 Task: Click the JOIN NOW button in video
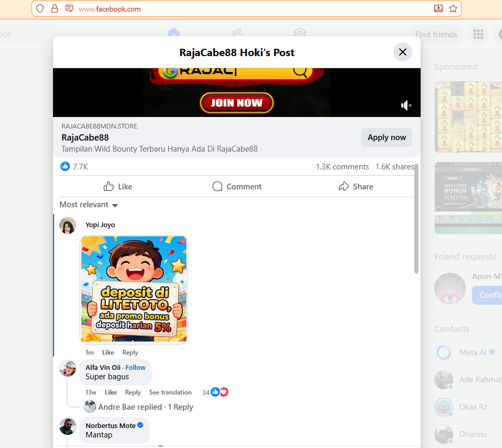pyautogui.click(x=237, y=103)
